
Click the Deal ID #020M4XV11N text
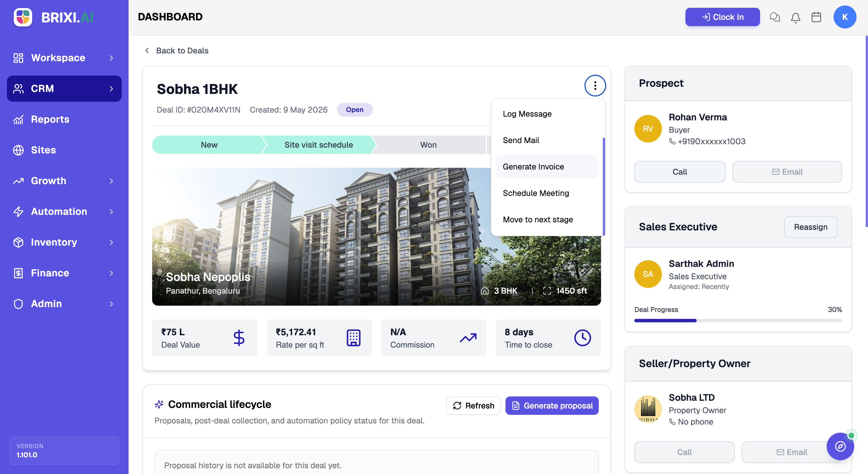point(198,110)
